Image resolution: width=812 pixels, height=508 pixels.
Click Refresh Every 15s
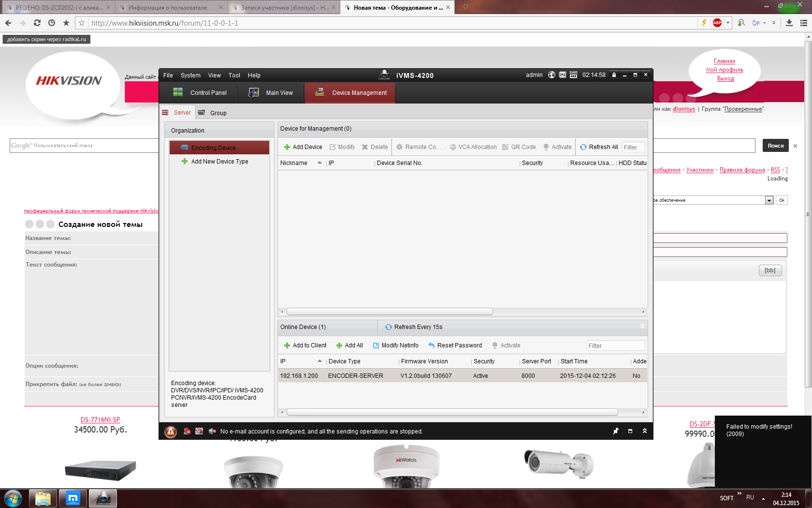click(x=414, y=327)
